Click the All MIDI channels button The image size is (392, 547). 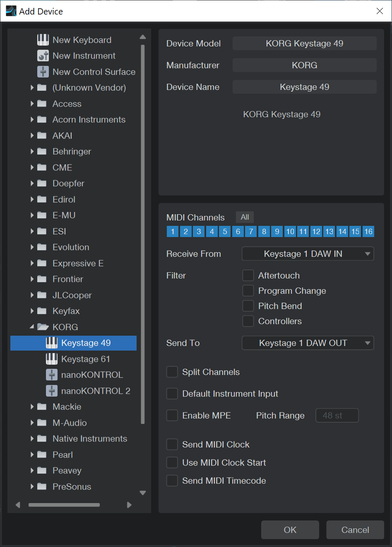click(x=245, y=217)
